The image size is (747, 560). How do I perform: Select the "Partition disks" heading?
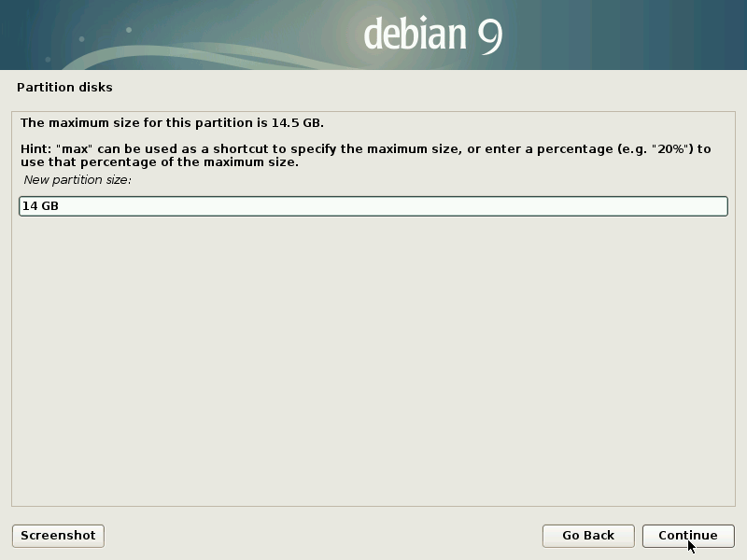64,88
